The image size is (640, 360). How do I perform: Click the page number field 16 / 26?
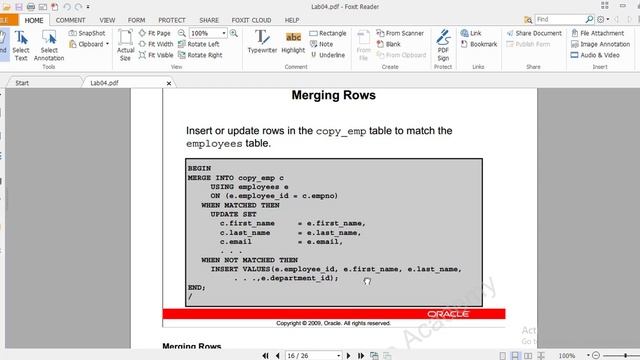point(310,356)
